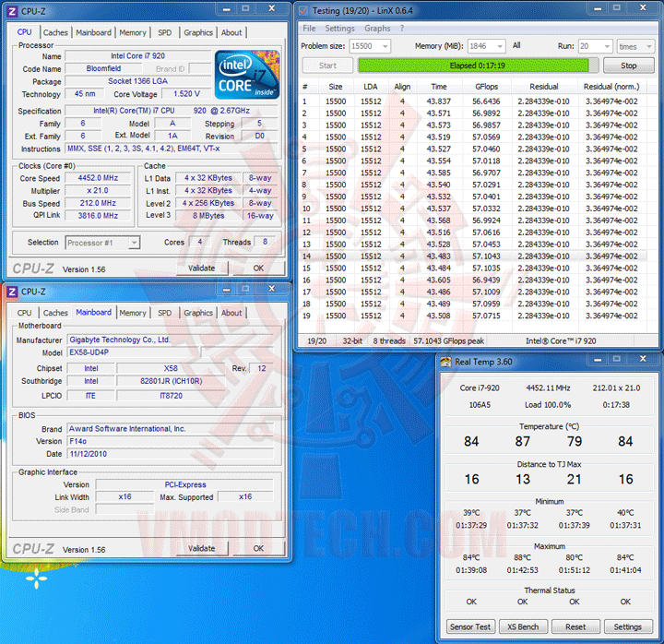Open Caches tab in lower CPU-Z window

click(x=55, y=313)
